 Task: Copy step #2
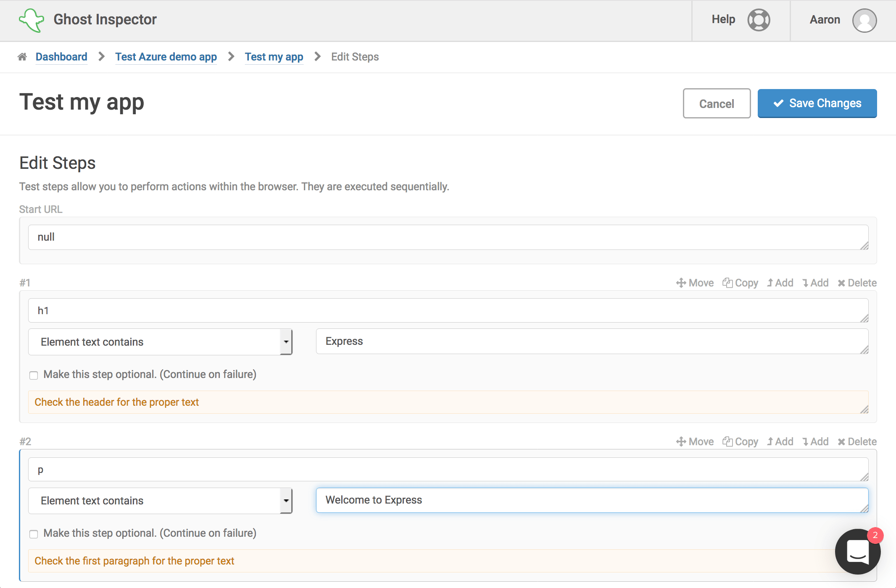point(740,441)
